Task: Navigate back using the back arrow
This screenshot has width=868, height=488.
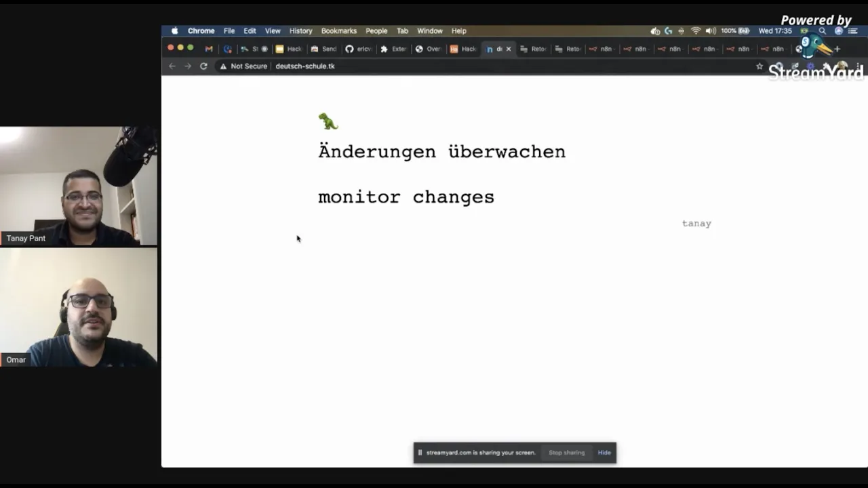Action: pos(172,66)
